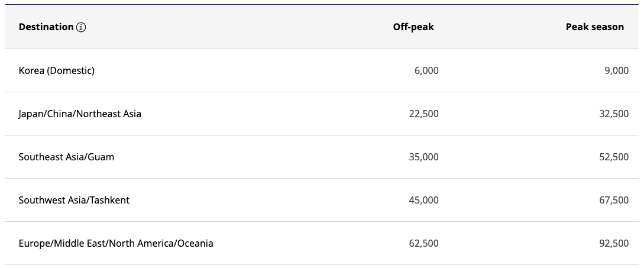Select Europe/Middle East/North America/Oceania destination
The height and width of the screenshot is (268, 644).
(x=116, y=243)
